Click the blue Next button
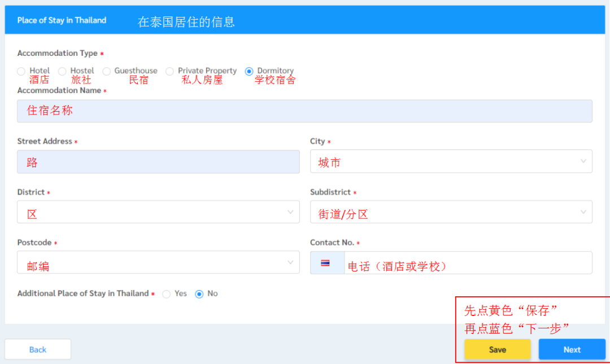Screen dimensions: 610x364 (572, 349)
